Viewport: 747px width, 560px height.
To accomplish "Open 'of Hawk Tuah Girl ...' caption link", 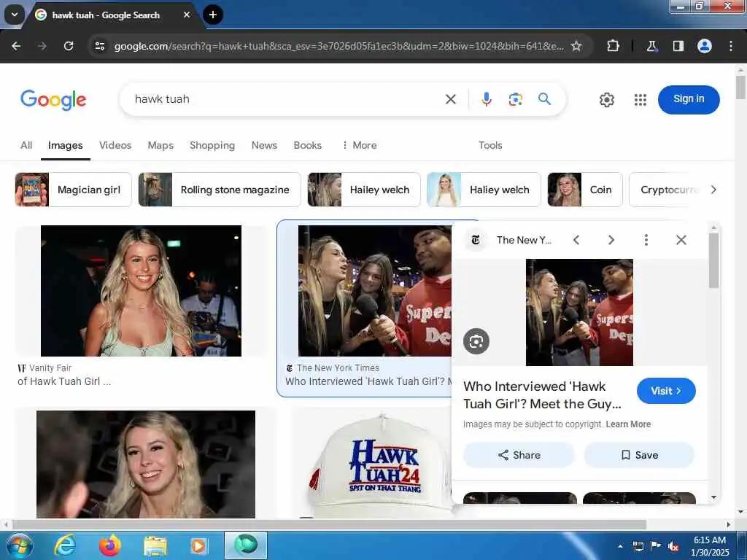I will [x=64, y=381].
